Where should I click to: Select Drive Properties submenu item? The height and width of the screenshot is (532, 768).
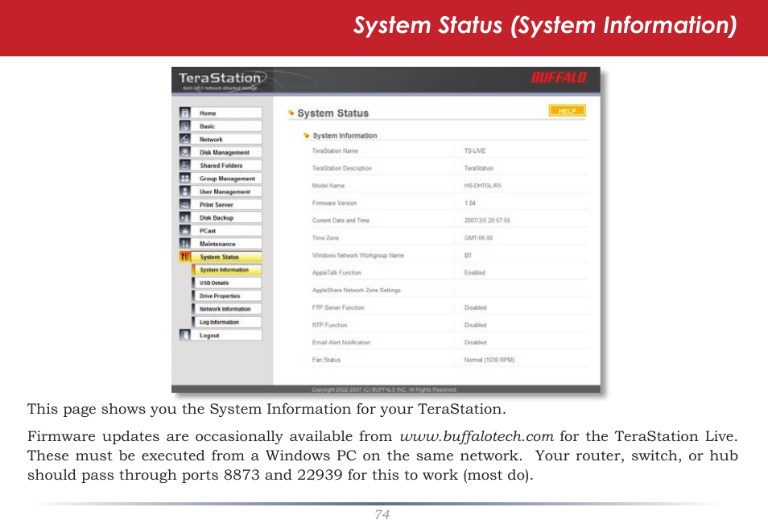tap(226, 296)
